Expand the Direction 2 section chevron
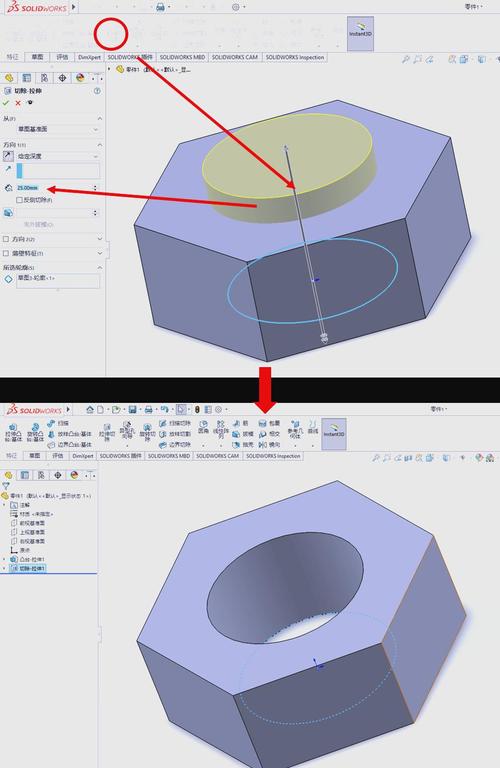 [99, 239]
